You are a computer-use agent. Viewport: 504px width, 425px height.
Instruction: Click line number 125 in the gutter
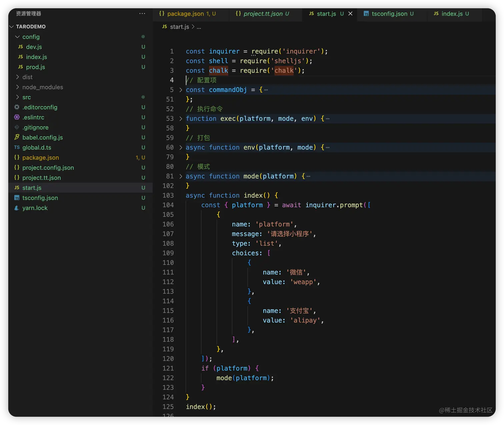(168, 407)
